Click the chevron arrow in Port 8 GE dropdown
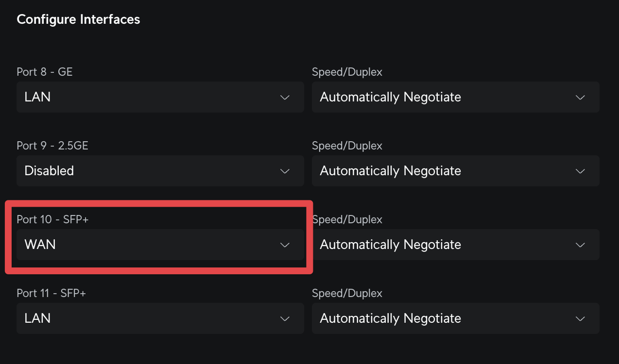 285,98
